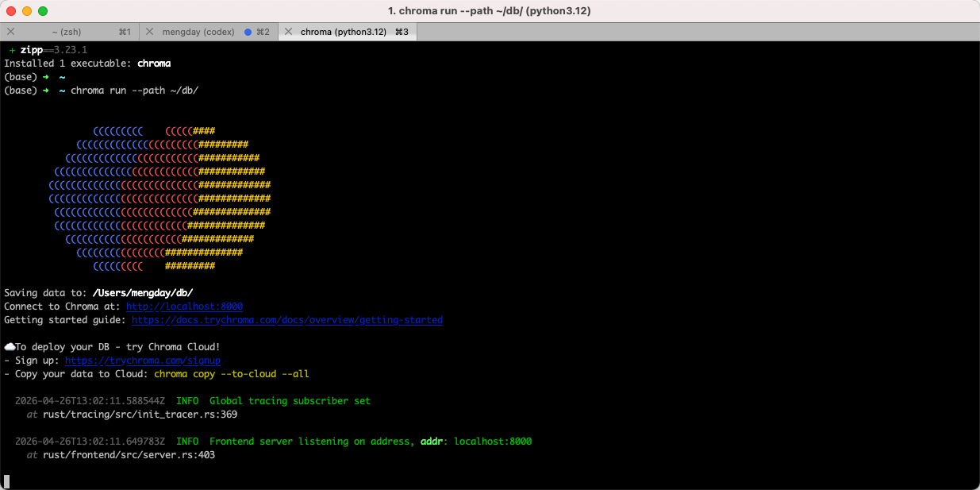Open the Chroma getting-started docs link
Viewport: 980px width, 490px height.
tap(287, 320)
